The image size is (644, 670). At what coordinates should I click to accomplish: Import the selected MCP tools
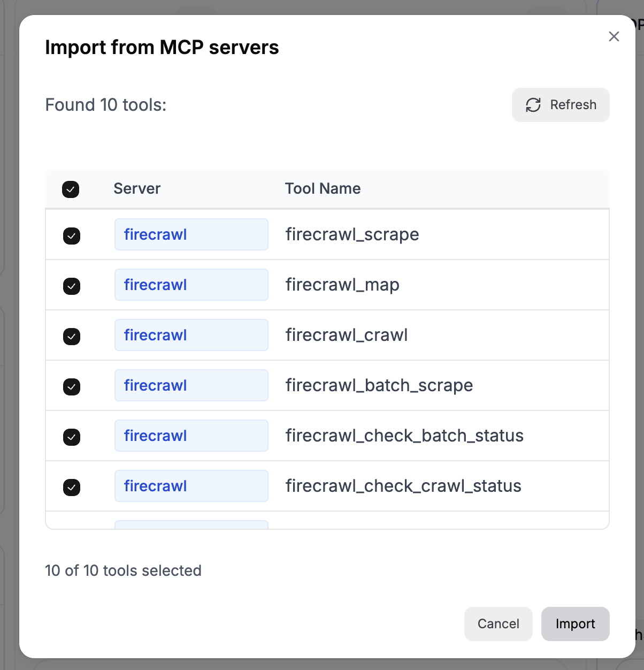pyautogui.click(x=575, y=624)
